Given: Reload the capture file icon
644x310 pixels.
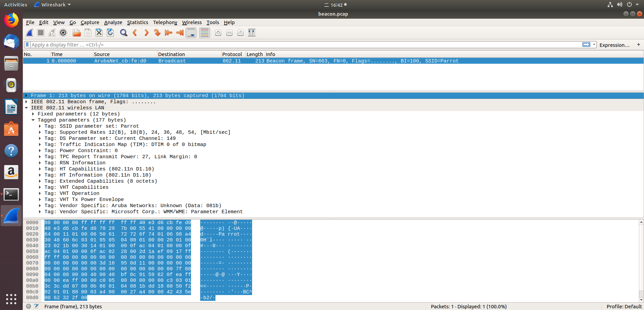Looking at the screenshot, I should point(110,33).
